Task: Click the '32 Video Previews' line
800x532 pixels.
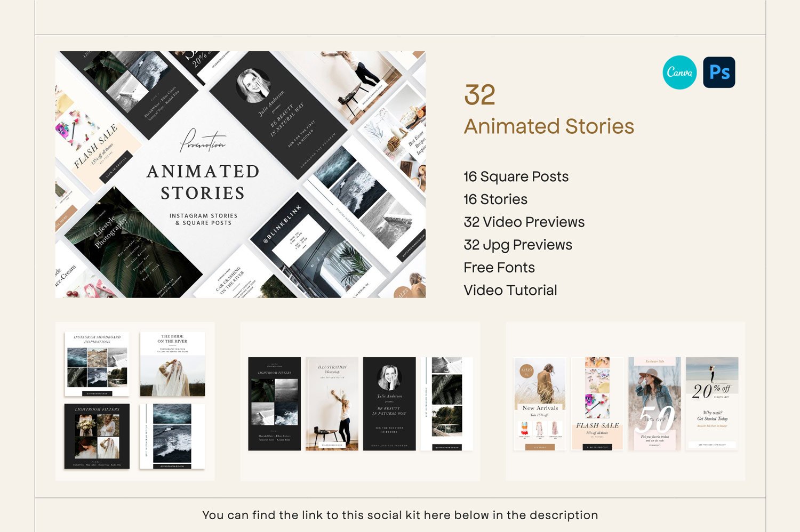Action: [x=524, y=222]
